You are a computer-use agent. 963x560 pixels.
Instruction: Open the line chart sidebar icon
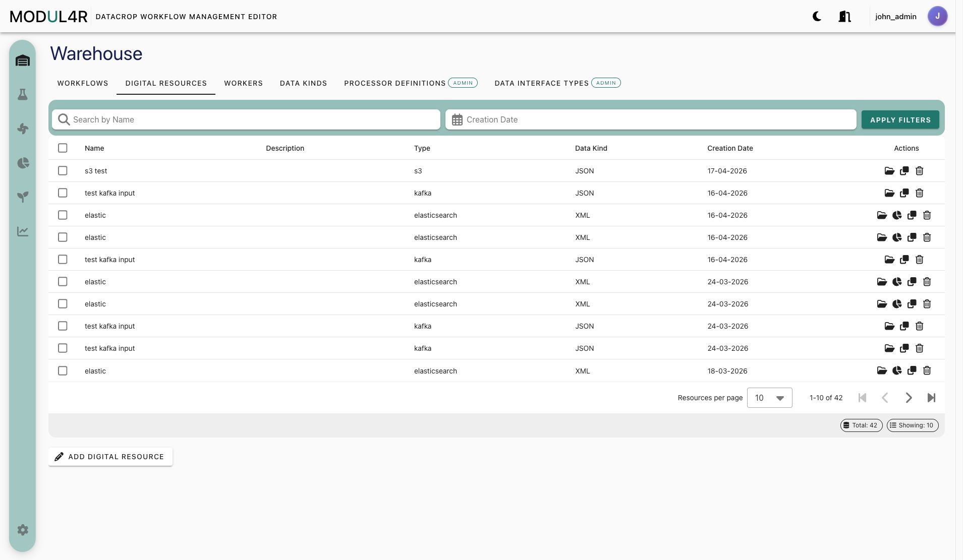coord(23,231)
